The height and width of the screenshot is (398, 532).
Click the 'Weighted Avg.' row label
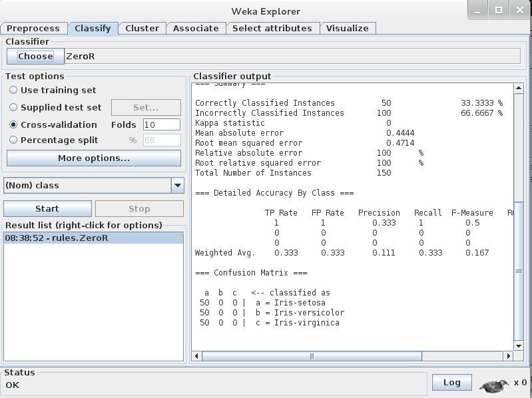click(x=225, y=253)
